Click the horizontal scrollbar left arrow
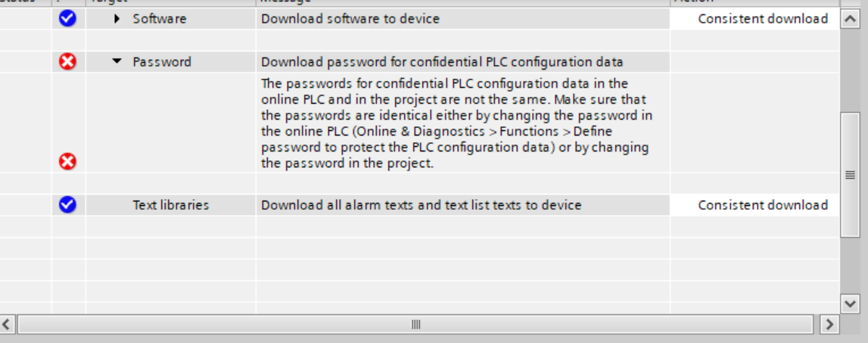 (x=8, y=325)
